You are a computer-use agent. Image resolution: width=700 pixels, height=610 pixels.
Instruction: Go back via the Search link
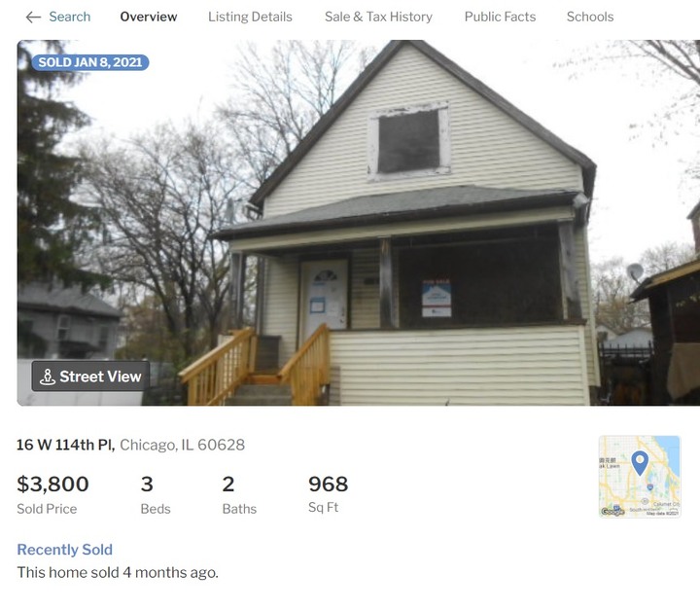[70, 17]
